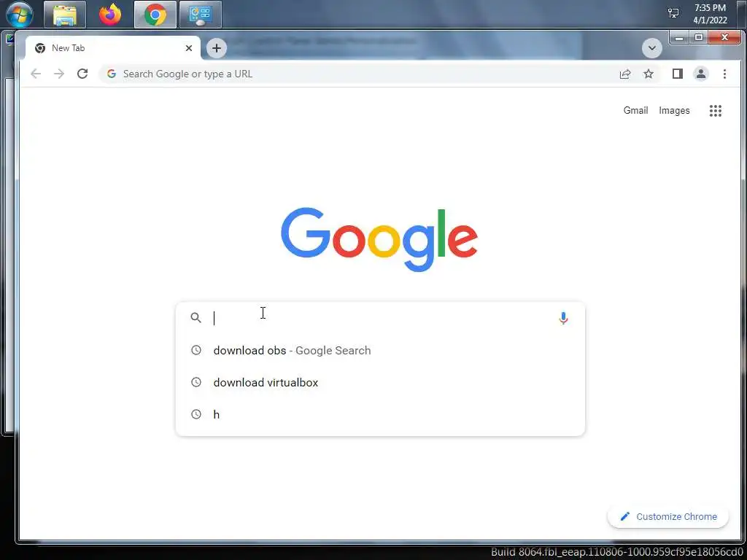
Task: Select the Chrome taskbar icon
Action: (155, 15)
